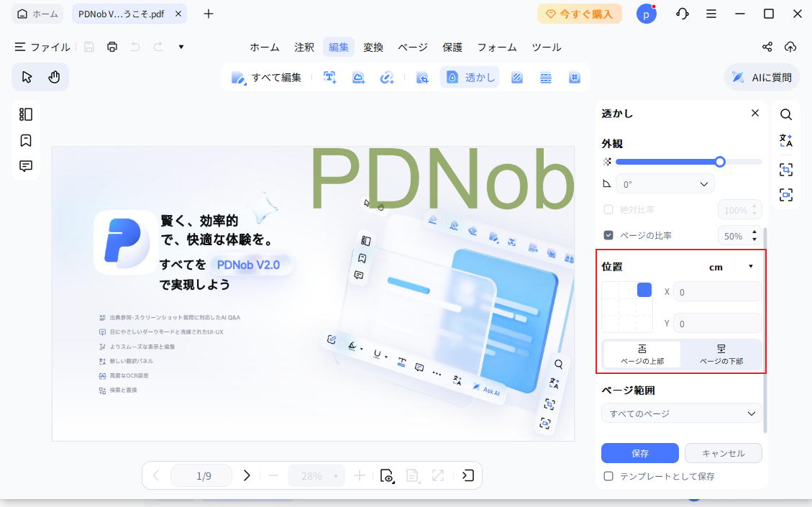Click the 保存 button
Viewport: 812px width, 507px height.
point(639,453)
